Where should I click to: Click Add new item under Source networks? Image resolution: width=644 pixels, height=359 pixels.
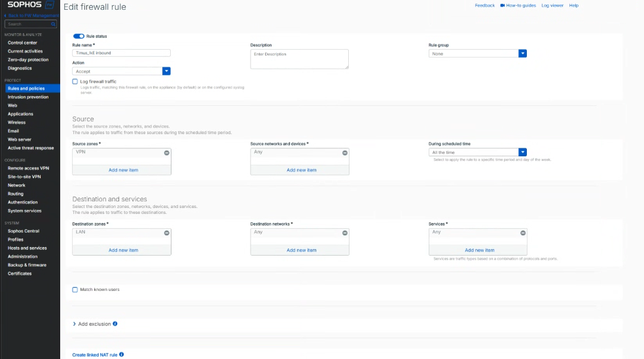302,170
